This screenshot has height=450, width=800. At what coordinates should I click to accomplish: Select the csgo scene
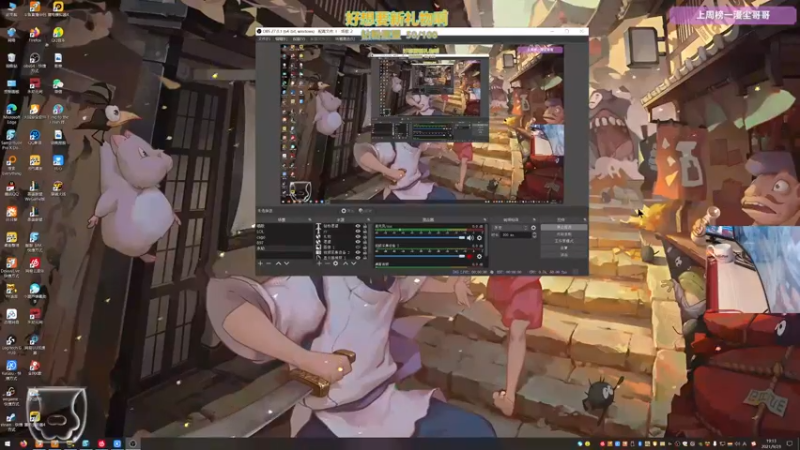[x=284, y=237]
